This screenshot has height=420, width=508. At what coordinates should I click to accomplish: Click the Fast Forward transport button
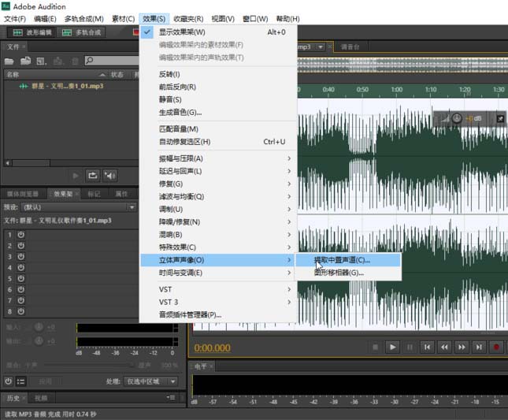pyautogui.click(x=462, y=347)
